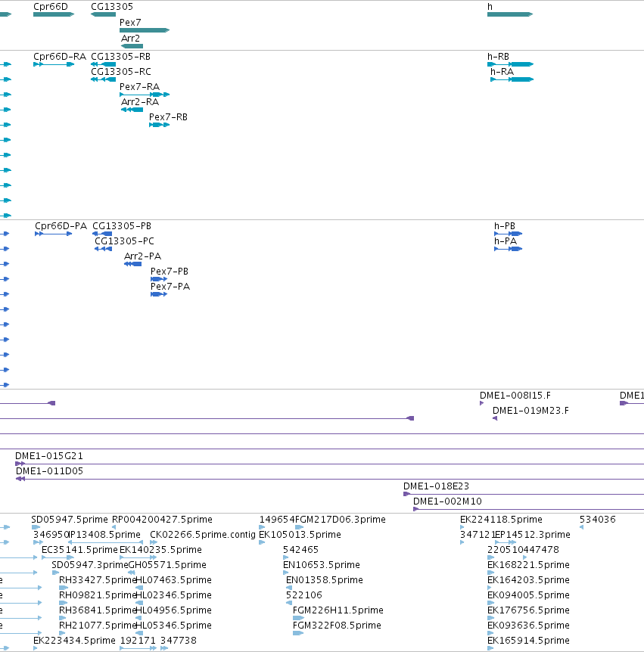
Task: Select the EN01358.5prime EST label
Action: click(325, 580)
